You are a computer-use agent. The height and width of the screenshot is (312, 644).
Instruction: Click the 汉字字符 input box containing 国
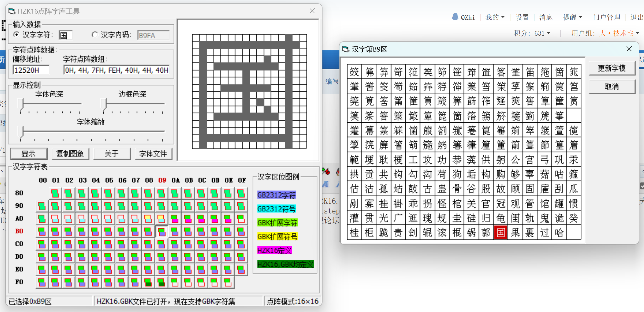(65, 35)
